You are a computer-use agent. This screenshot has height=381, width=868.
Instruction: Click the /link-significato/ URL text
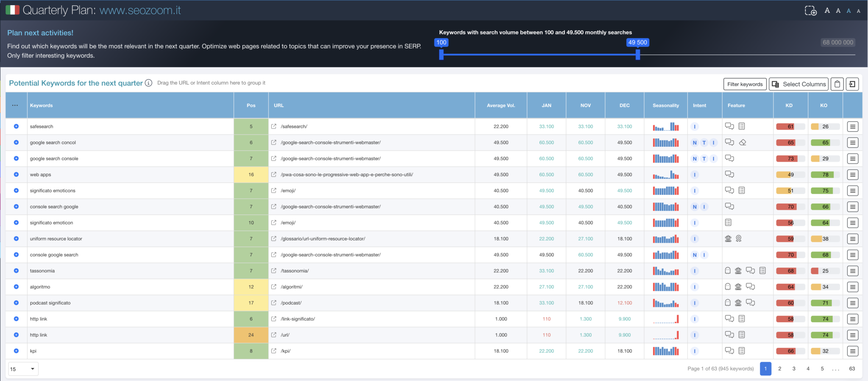click(298, 319)
